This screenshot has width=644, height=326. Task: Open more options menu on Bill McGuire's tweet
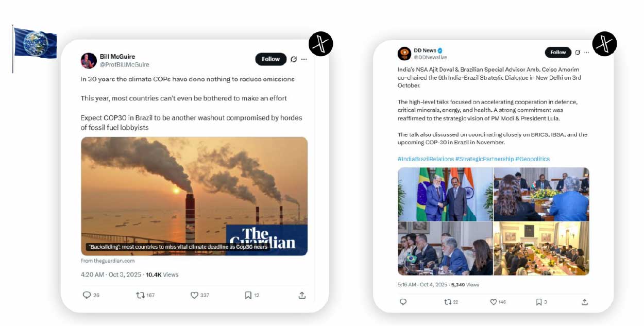[x=304, y=59]
